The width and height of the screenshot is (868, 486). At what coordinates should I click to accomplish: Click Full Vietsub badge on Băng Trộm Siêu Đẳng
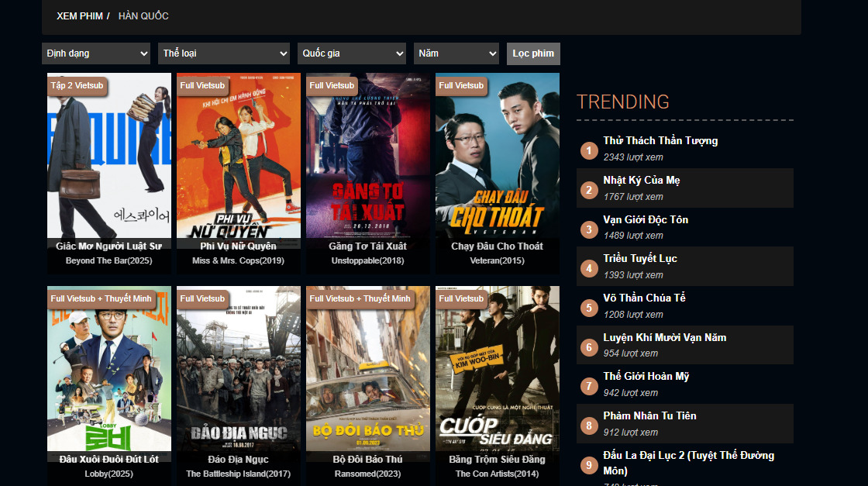point(462,299)
